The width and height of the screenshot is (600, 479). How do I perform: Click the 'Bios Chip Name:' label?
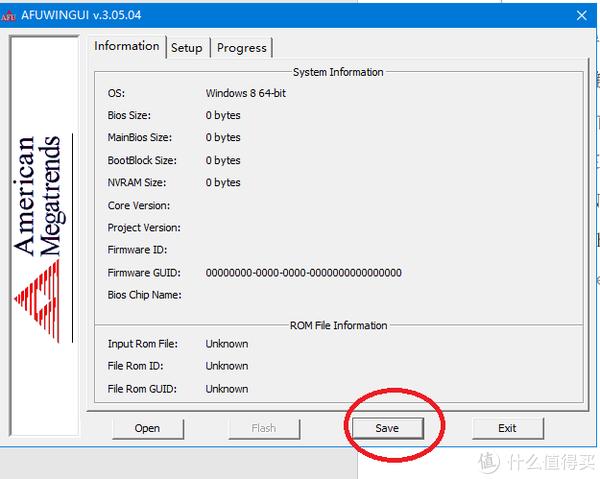click(145, 295)
